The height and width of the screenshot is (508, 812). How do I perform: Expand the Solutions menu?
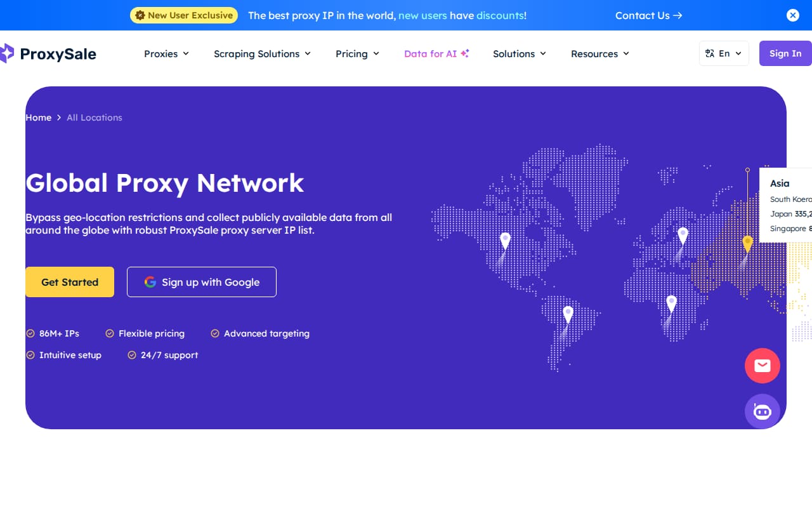(519, 54)
